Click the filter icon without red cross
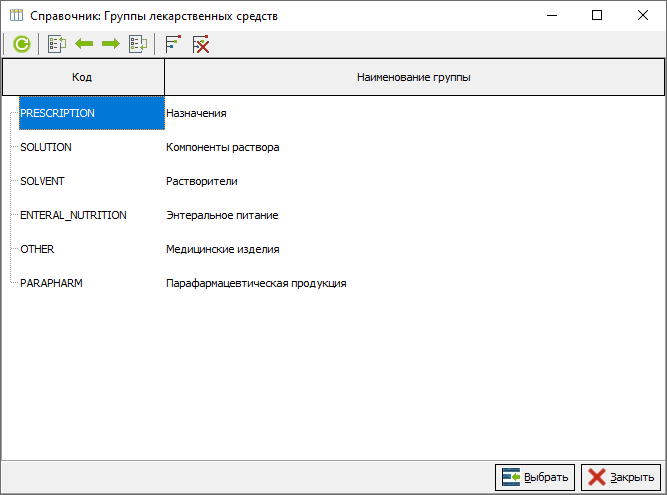The height and width of the screenshot is (495, 667). point(173,44)
